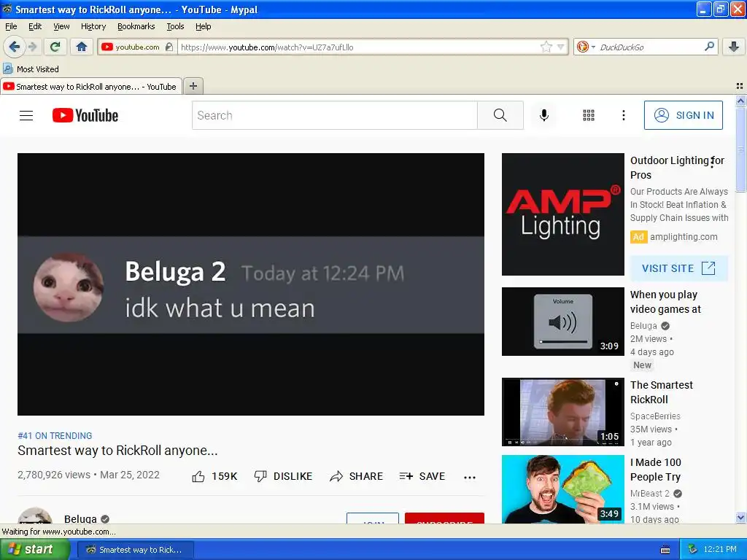Open a new tab with plus button
This screenshot has width=747, height=560.
[193, 86]
